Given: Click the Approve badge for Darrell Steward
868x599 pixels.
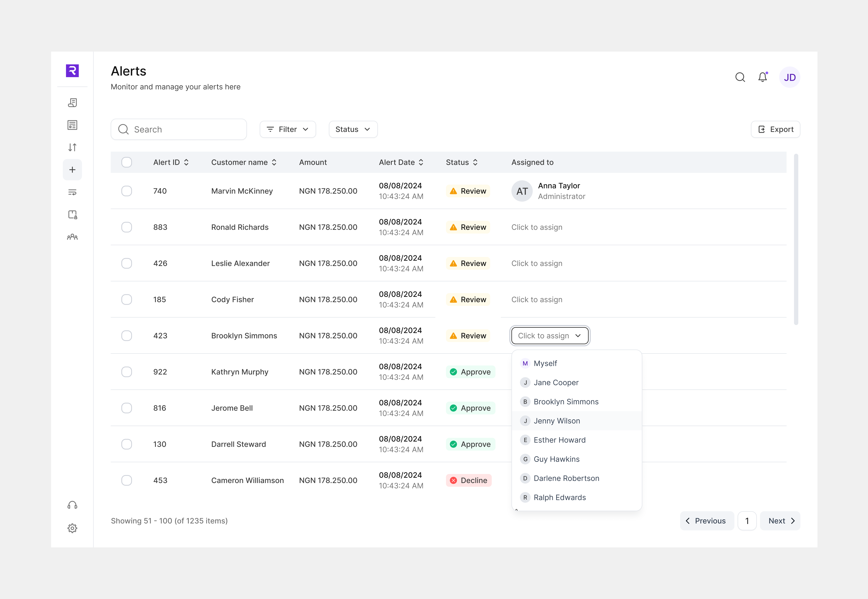Looking at the screenshot, I should click(470, 444).
